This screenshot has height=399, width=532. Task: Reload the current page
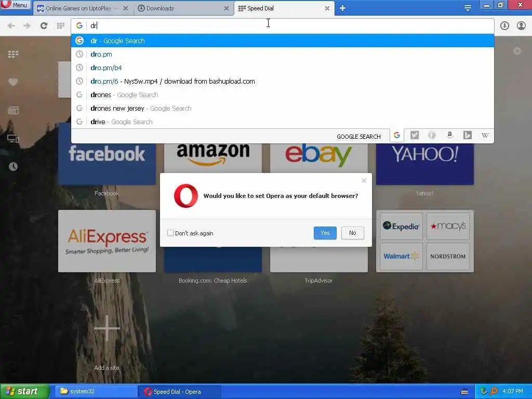44,26
